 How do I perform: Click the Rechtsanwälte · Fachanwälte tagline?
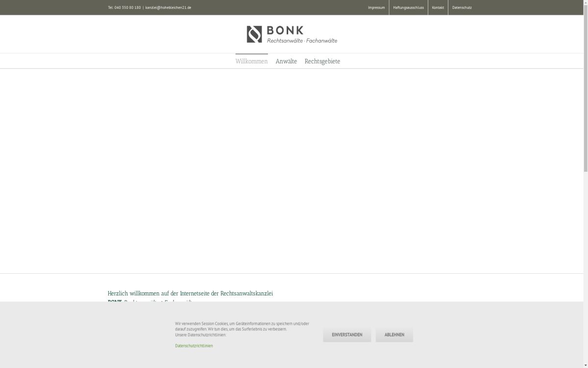[x=302, y=41]
